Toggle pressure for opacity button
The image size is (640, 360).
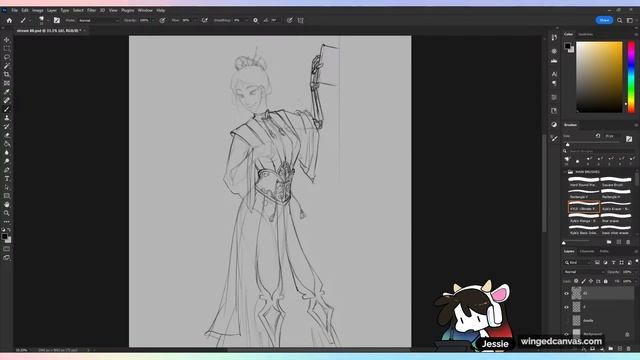[x=162, y=20]
